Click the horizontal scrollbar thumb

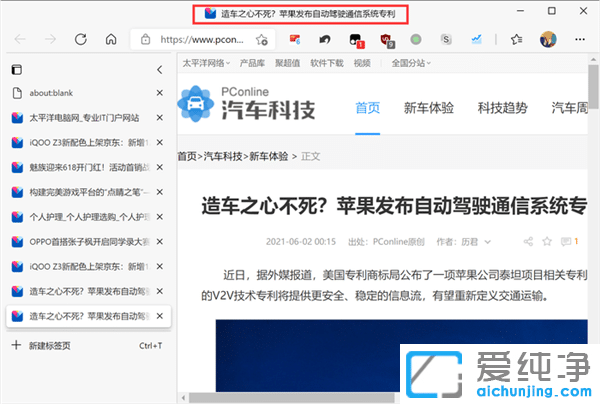coord(292,398)
